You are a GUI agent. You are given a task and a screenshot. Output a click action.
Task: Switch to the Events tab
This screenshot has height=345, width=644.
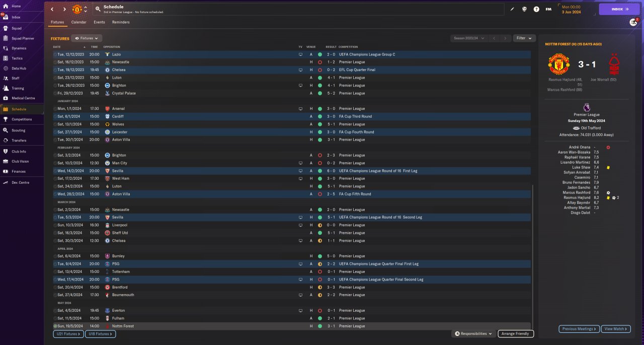coord(99,22)
